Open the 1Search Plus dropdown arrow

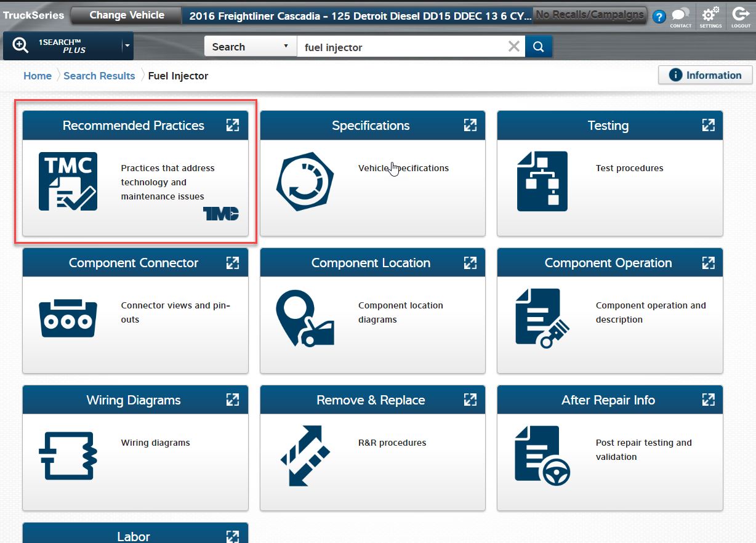pos(127,46)
